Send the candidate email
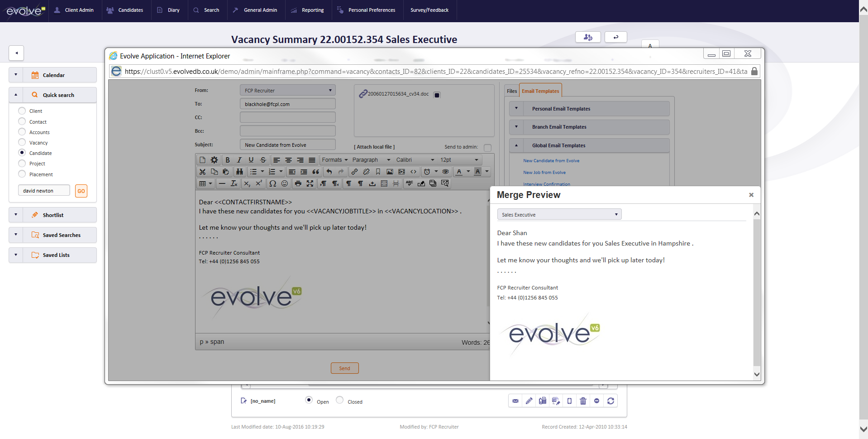Viewport: 868px width, 439px height. (344, 368)
